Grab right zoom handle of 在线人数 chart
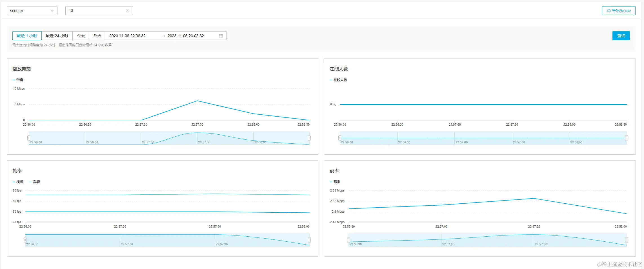The height and width of the screenshot is (269, 644). (627, 138)
